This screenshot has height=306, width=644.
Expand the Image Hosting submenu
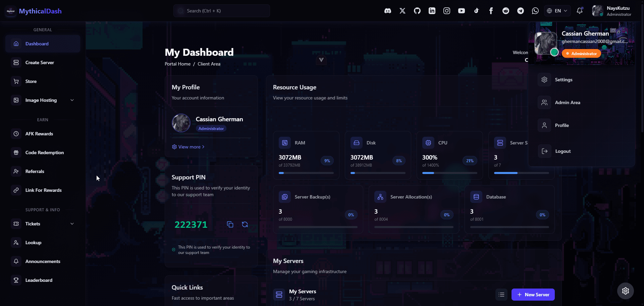[72, 100]
